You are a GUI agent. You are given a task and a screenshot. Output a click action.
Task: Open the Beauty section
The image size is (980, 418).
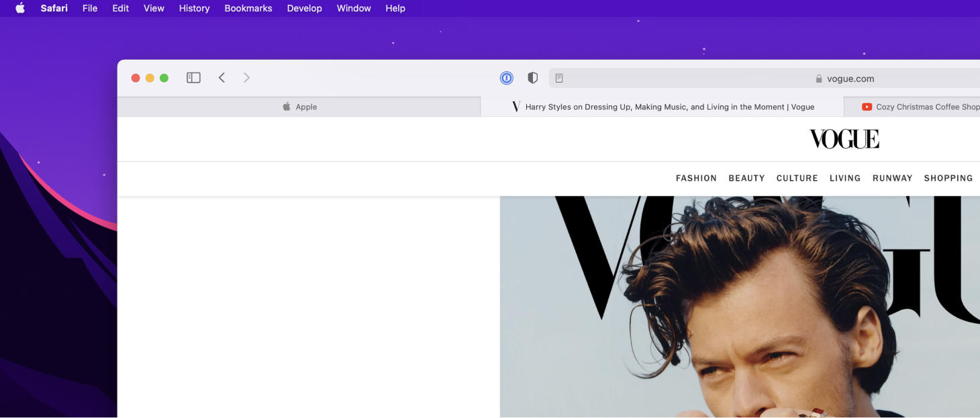[746, 178]
